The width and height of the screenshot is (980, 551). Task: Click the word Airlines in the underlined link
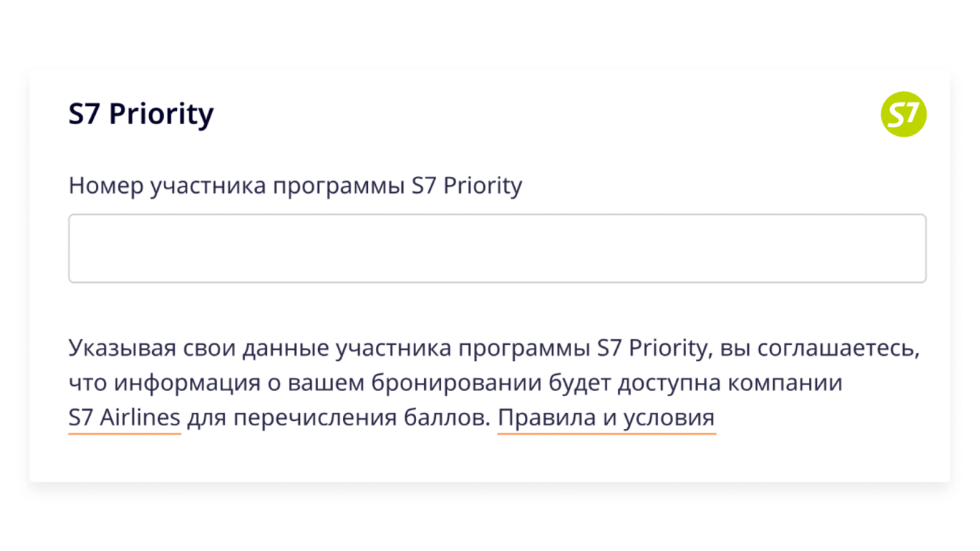(x=139, y=418)
